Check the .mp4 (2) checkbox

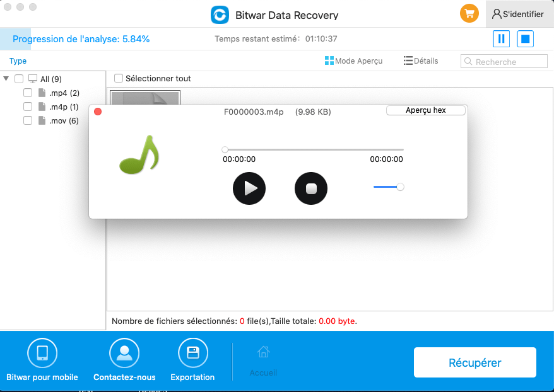(x=28, y=93)
